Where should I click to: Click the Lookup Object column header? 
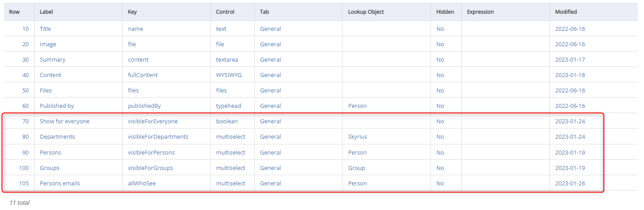click(x=366, y=12)
